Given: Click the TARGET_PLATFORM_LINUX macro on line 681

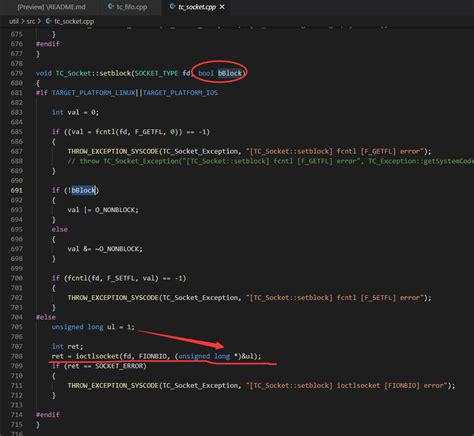Looking at the screenshot, I should tap(94, 93).
